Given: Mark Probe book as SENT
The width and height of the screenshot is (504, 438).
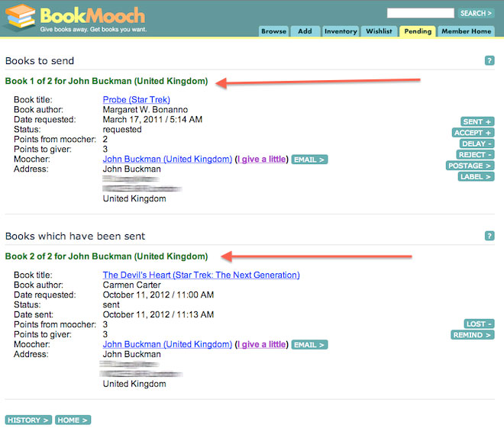Looking at the screenshot, I should point(477,121).
